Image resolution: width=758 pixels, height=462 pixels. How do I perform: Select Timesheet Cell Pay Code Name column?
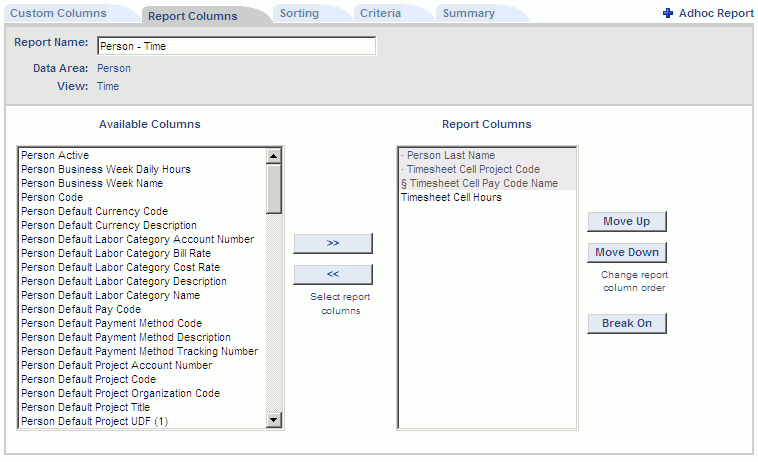[487, 183]
